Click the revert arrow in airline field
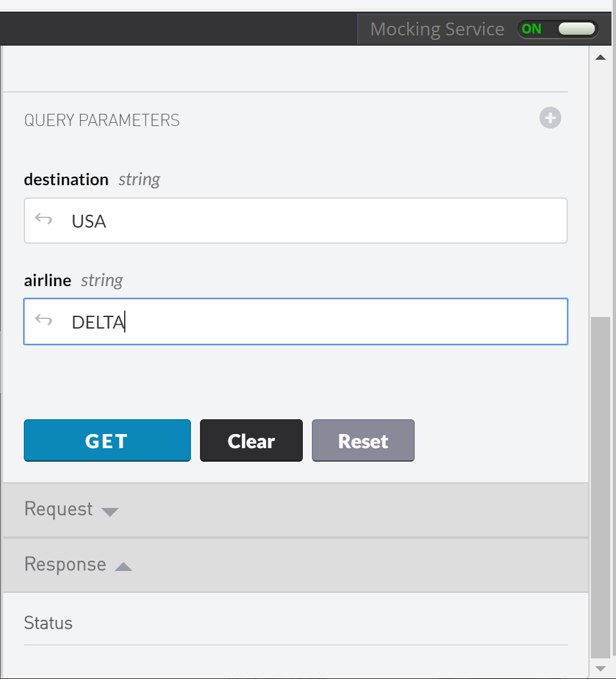 click(x=43, y=320)
